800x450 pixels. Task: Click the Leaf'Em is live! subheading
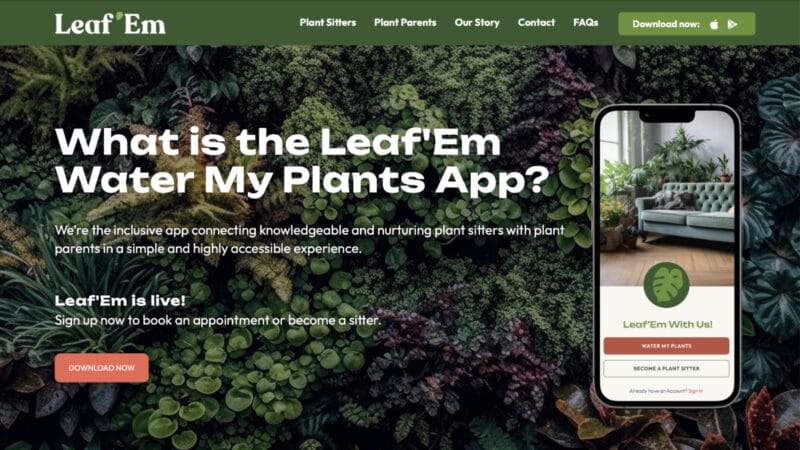pyautogui.click(x=120, y=301)
